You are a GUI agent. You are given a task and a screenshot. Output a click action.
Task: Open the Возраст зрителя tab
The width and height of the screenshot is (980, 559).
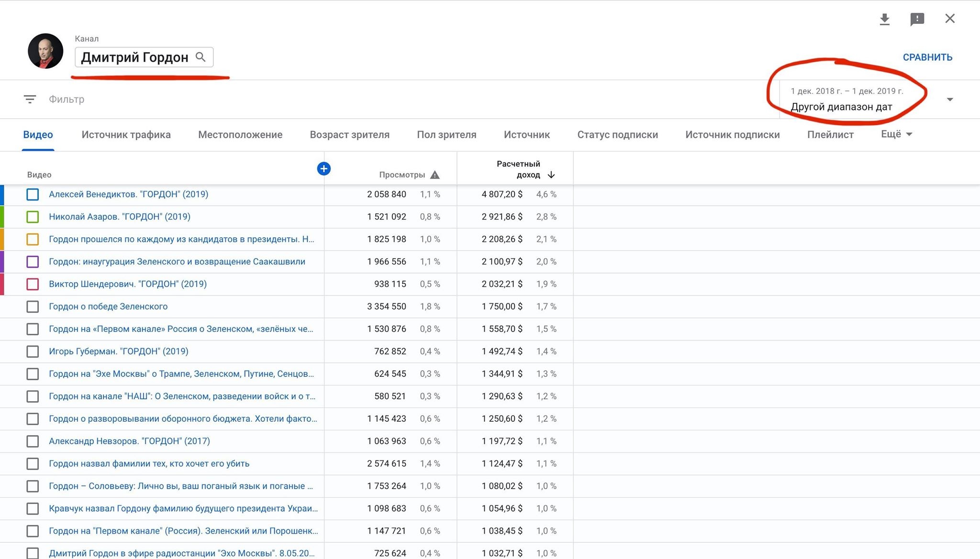[x=349, y=135]
